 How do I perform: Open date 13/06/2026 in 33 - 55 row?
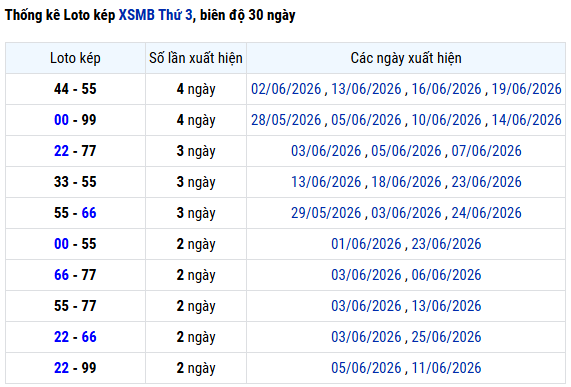click(326, 182)
